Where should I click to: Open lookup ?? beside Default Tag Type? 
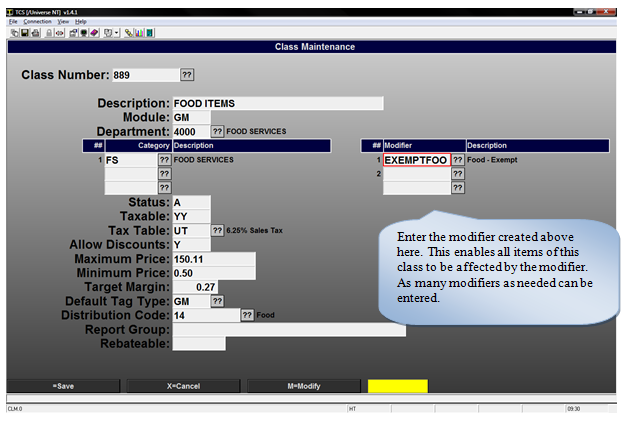tap(217, 301)
